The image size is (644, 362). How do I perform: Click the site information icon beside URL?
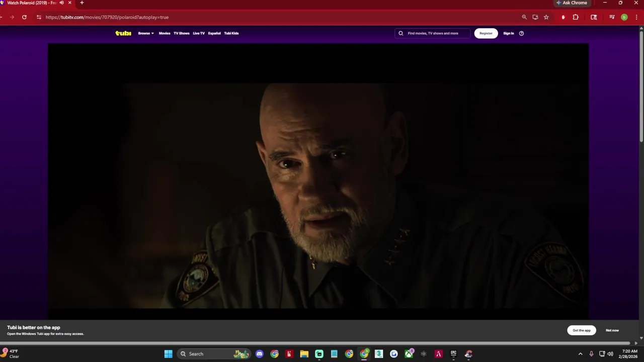(x=39, y=17)
